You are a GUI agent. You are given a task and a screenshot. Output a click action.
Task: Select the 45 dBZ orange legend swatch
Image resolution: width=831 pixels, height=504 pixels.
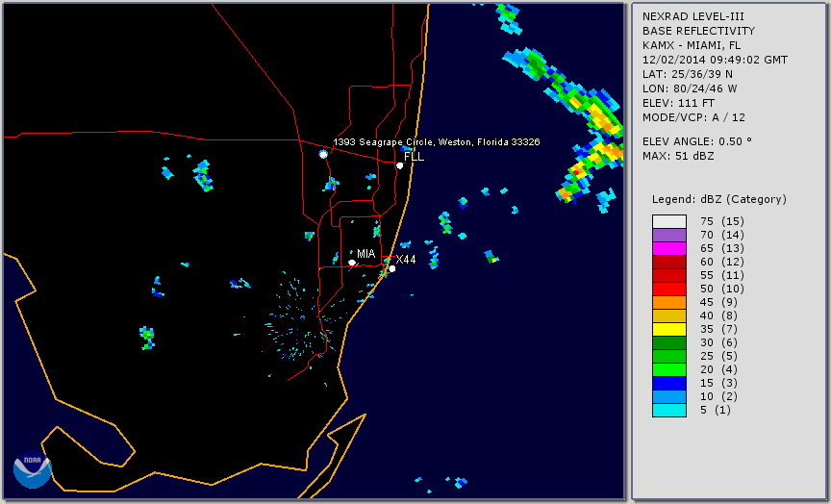tap(669, 302)
